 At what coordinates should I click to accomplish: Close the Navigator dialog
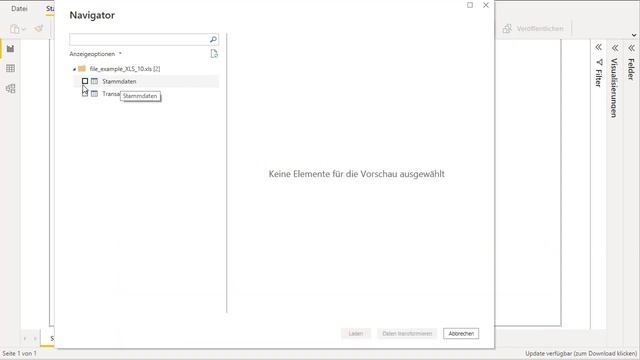486,5
